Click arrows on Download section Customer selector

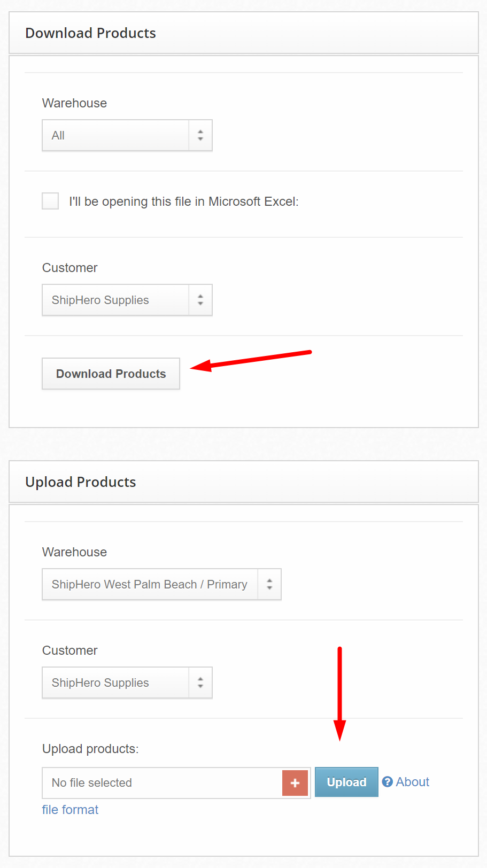click(200, 300)
